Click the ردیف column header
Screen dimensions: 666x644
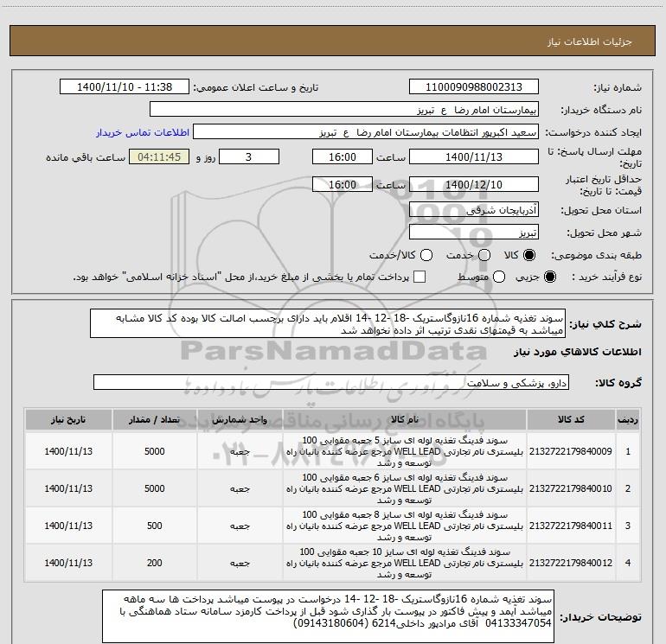coord(628,419)
